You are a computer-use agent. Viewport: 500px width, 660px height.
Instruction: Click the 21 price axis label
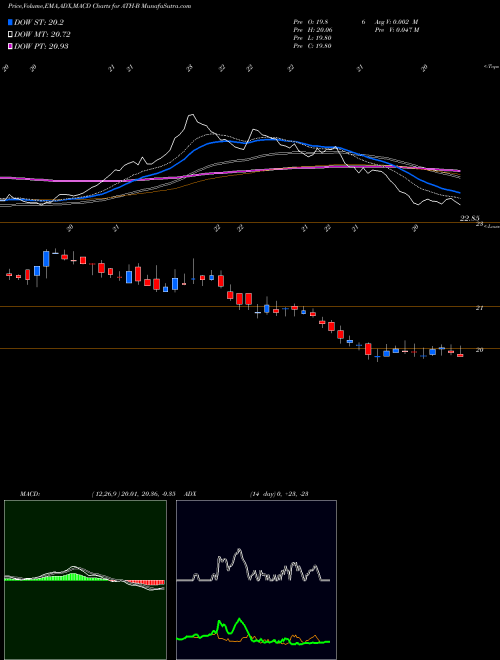[479, 308]
